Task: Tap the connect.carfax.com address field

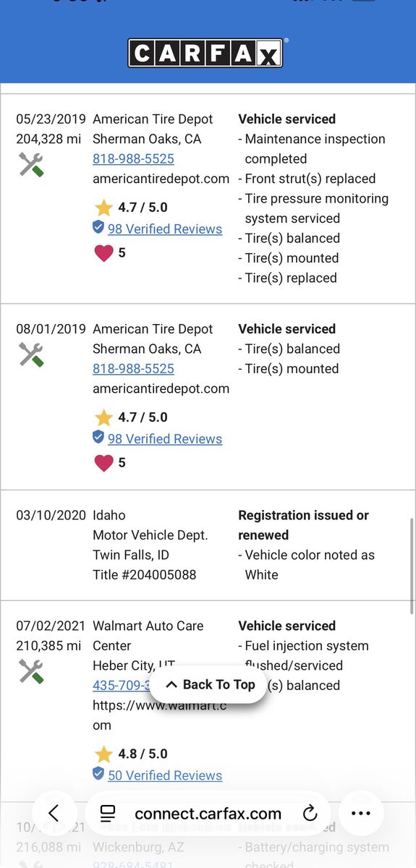Action: tap(208, 813)
